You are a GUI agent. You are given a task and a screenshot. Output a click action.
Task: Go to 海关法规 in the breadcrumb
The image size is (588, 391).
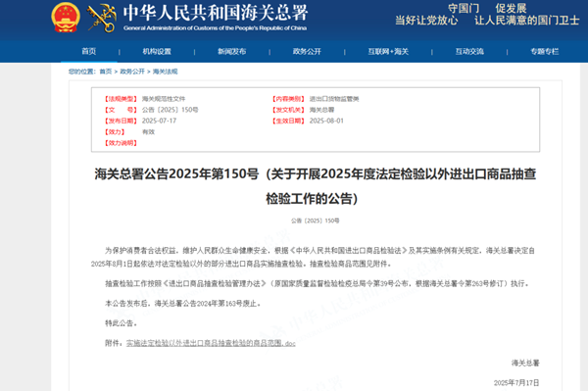(165, 72)
